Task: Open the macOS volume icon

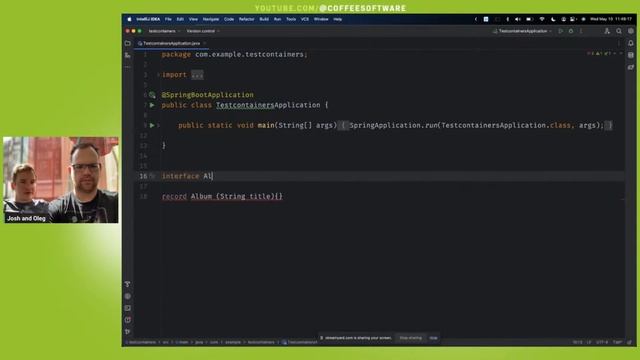Action: (x=518, y=19)
